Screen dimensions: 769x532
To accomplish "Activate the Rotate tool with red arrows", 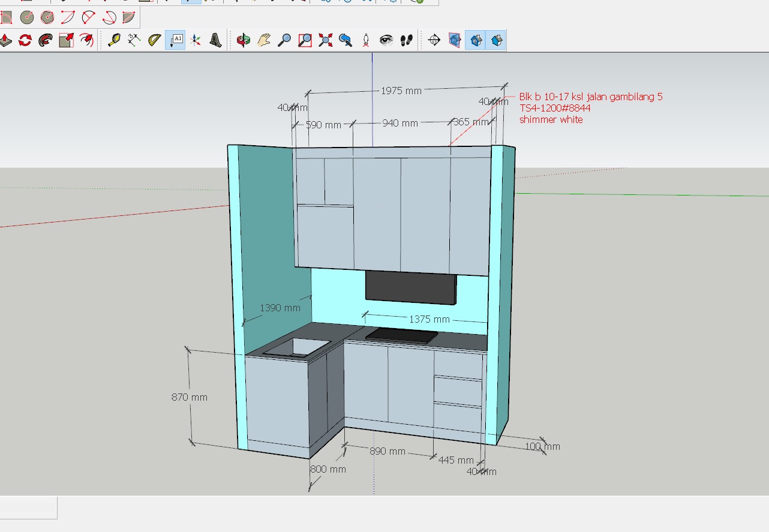I will tap(25, 40).
